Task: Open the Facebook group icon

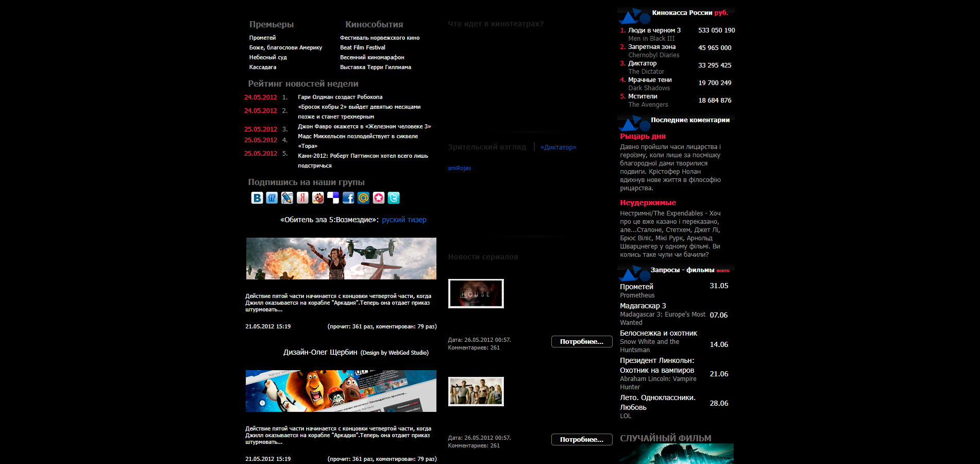Action: coord(348,198)
